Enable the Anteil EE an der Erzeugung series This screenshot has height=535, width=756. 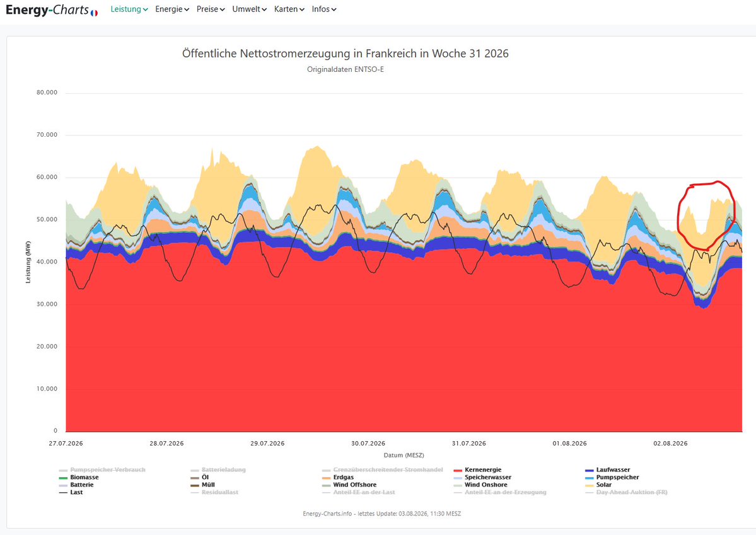(501, 493)
